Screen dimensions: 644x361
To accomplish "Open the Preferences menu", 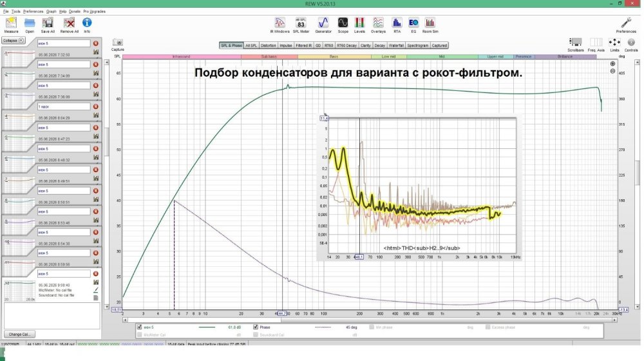I will point(33,12).
